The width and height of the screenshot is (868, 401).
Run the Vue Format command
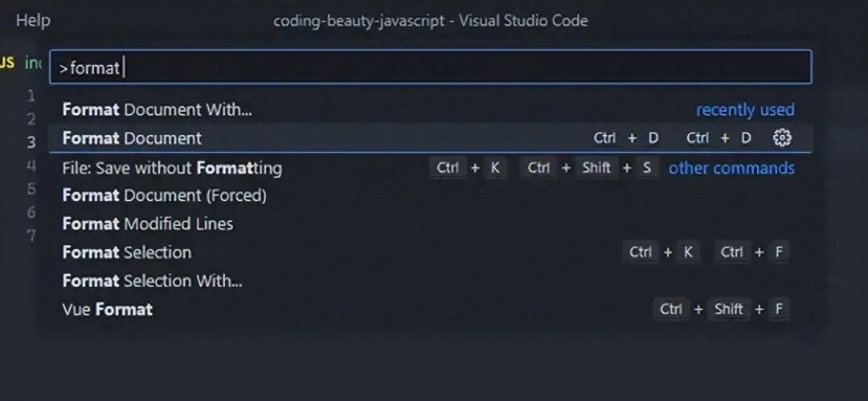tap(107, 309)
